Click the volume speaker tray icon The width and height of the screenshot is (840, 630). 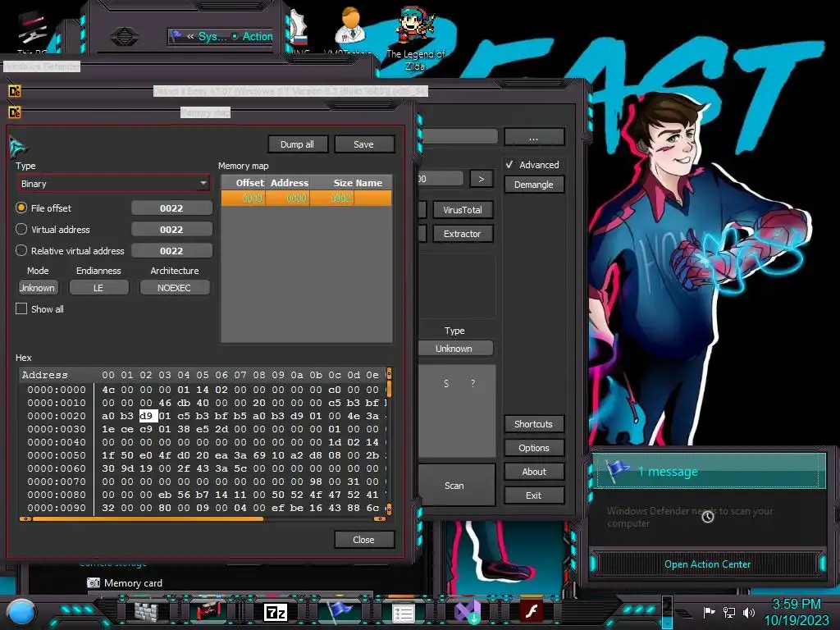[748, 612]
